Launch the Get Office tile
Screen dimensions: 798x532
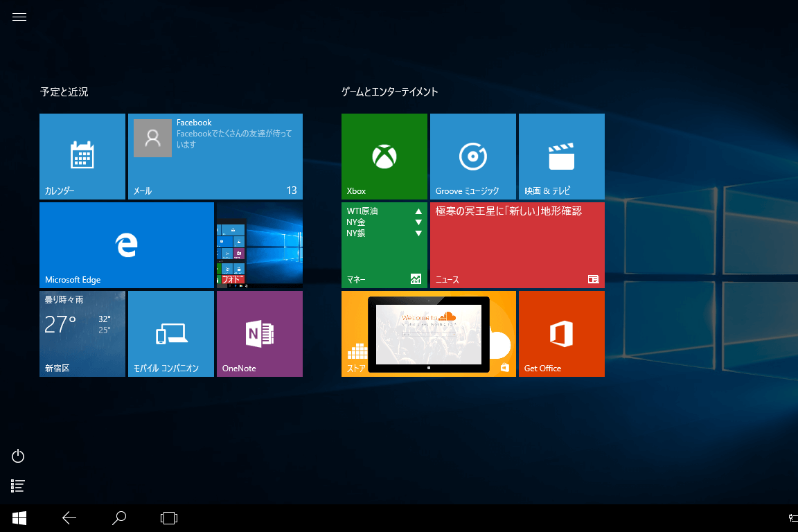pos(562,334)
